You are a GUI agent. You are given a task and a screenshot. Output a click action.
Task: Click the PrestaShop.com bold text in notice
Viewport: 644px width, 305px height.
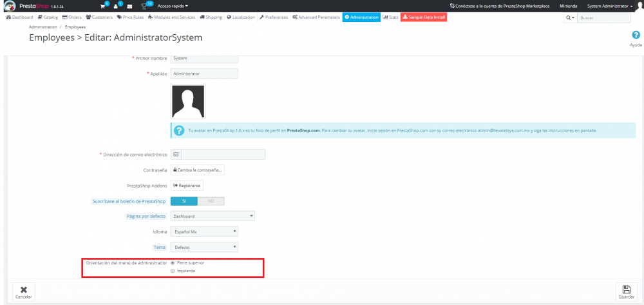(x=303, y=130)
